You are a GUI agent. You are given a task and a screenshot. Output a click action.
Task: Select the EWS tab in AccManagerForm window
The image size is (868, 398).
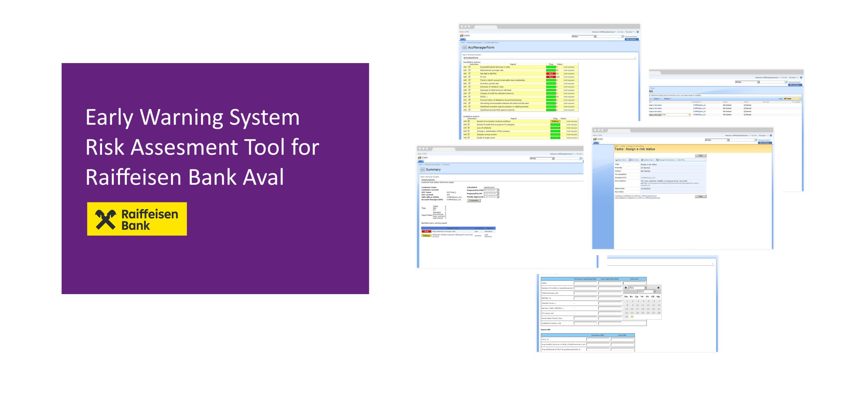(463, 39)
